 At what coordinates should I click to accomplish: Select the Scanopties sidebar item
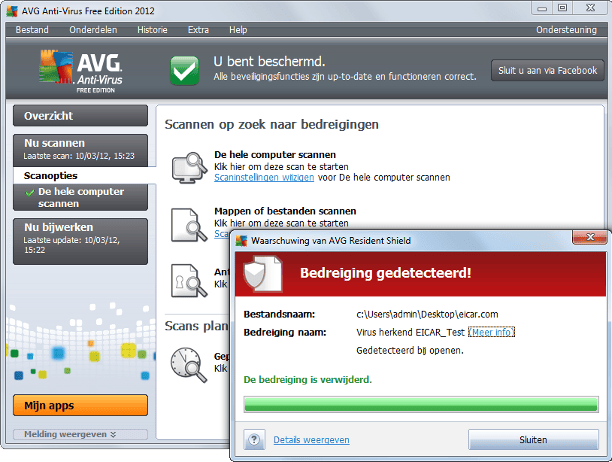84,176
